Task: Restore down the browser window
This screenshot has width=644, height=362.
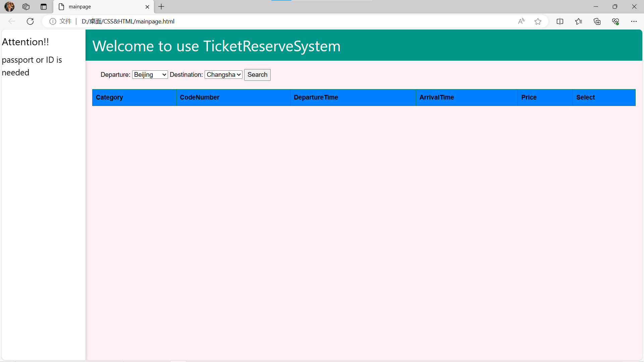Action: point(615,7)
